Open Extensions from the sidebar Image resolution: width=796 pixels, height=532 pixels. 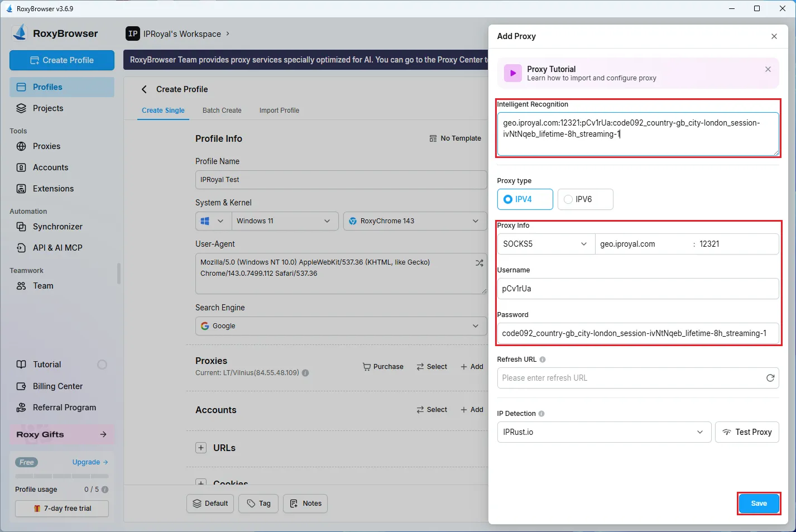[x=53, y=189]
